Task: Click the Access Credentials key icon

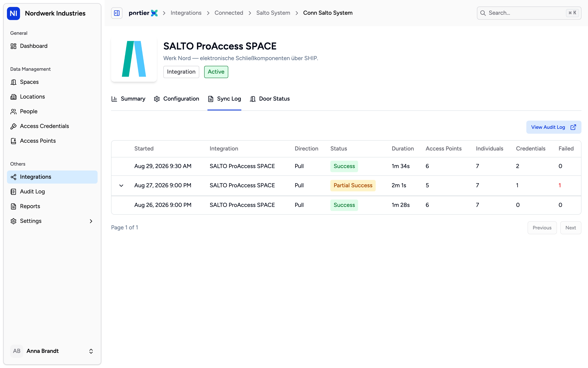Action: point(13,126)
